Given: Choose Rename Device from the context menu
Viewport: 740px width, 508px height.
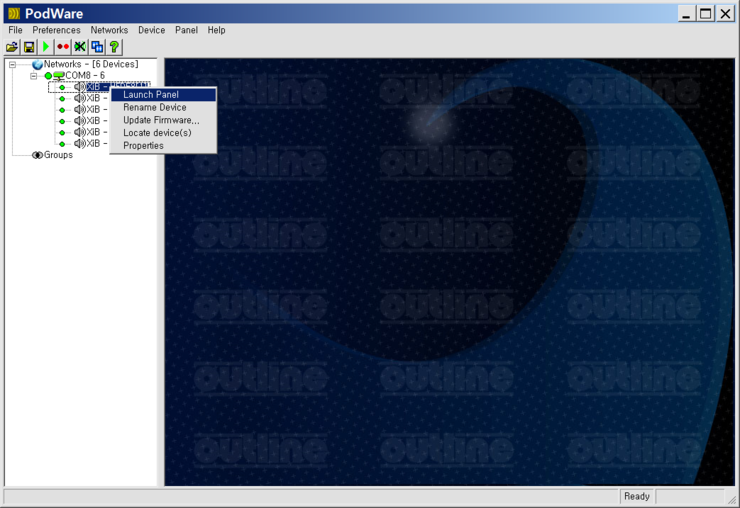Looking at the screenshot, I should point(163,107).
